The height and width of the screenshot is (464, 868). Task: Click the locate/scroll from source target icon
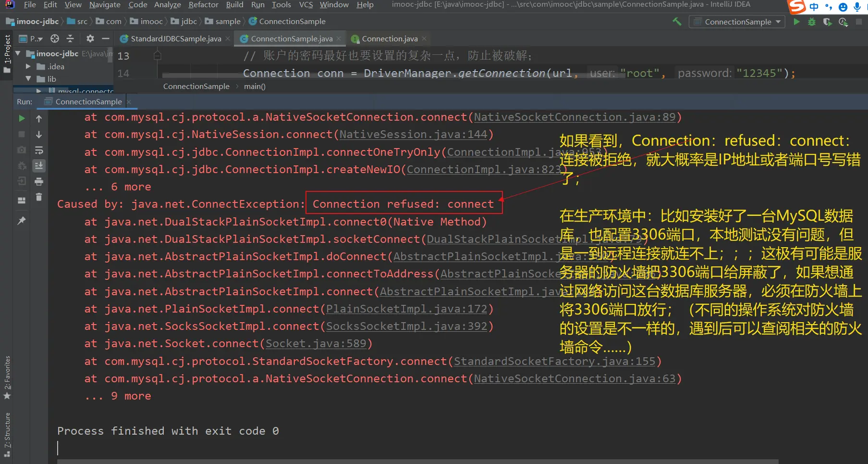(x=55, y=38)
